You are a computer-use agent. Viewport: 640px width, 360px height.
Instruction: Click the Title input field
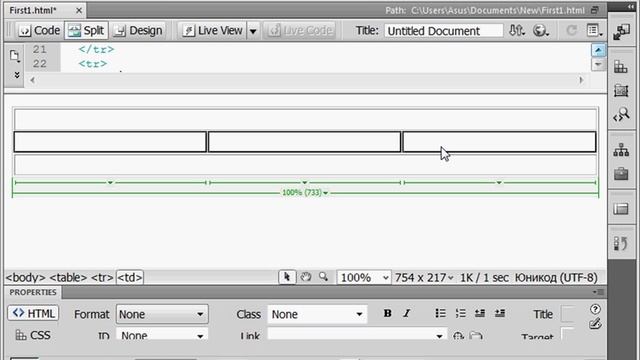click(443, 31)
